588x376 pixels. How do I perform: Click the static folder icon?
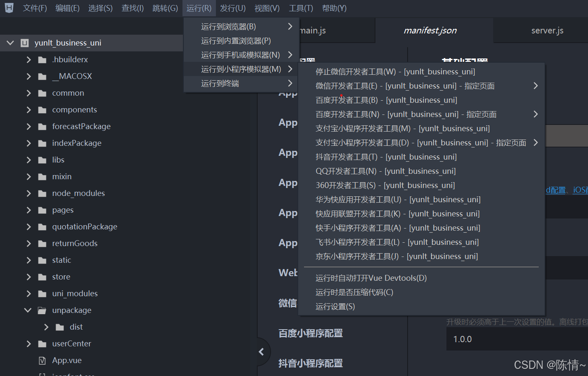(x=42, y=260)
